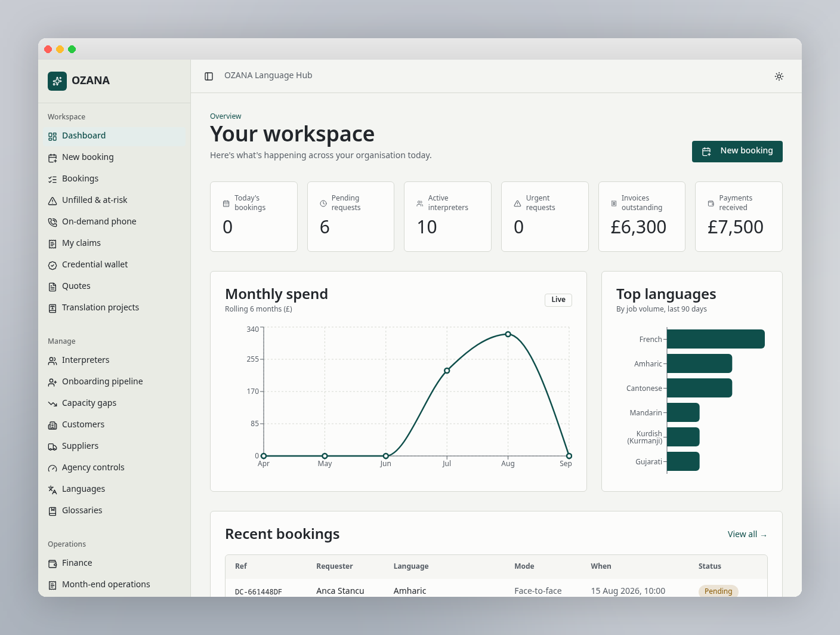Image resolution: width=840 pixels, height=635 pixels.
Task: Click the Languages translate icon
Action: pos(52,490)
